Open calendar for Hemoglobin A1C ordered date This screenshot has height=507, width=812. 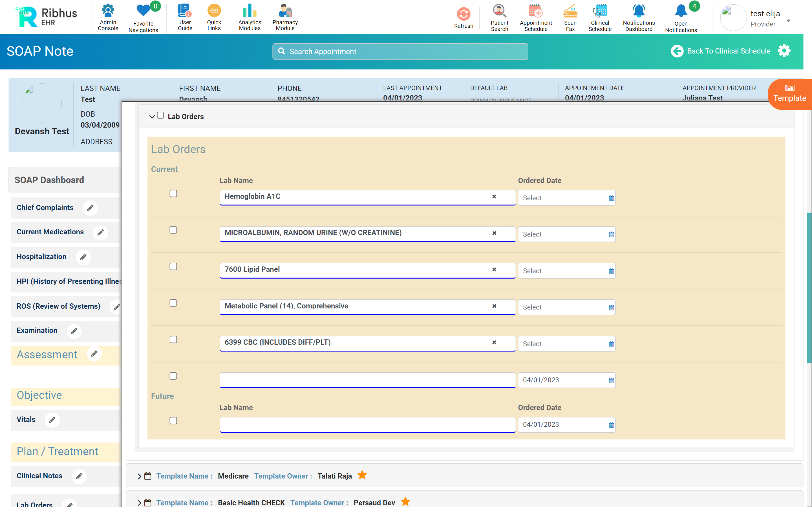(611, 198)
